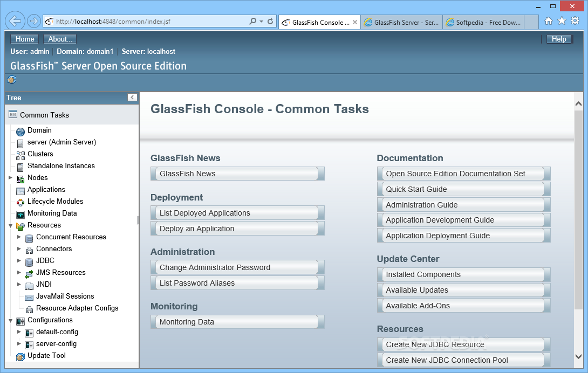Click the JMS Resources icon
Viewport: 588px width, 373px height.
click(29, 274)
